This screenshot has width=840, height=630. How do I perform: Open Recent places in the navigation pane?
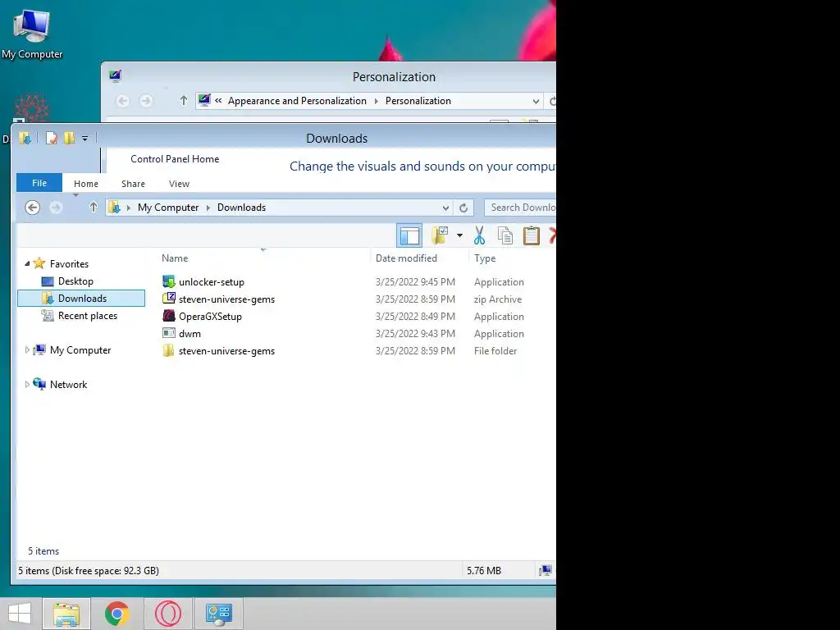point(87,316)
